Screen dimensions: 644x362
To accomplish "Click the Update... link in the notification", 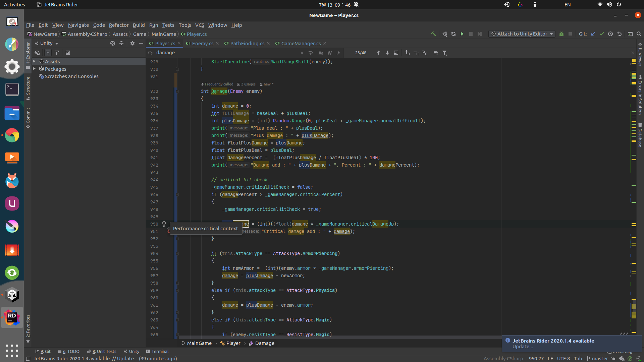I will click(523, 347).
